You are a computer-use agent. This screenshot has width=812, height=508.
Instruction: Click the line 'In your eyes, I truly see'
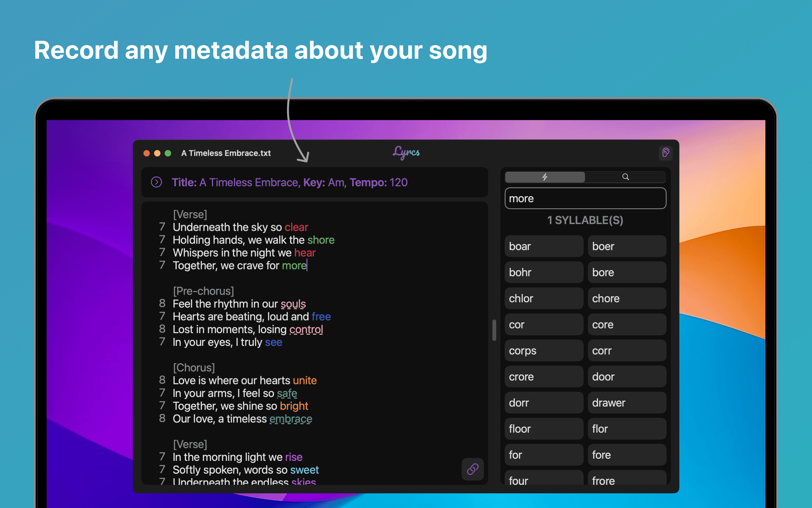pyautogui.click(x=228, y=342)
